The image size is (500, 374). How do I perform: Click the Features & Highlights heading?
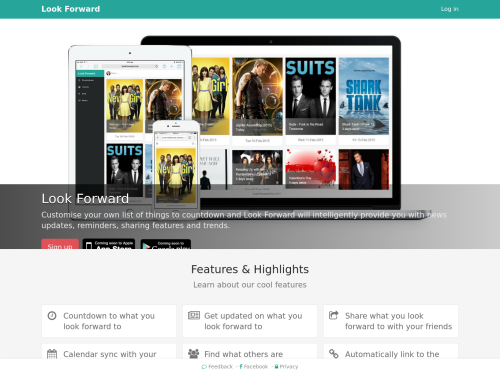coord(250,269)
